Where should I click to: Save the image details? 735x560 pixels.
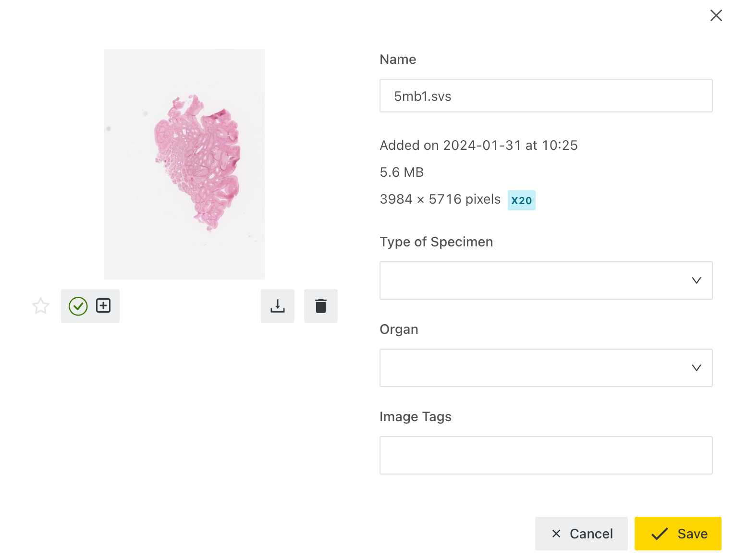pos(678,534)
